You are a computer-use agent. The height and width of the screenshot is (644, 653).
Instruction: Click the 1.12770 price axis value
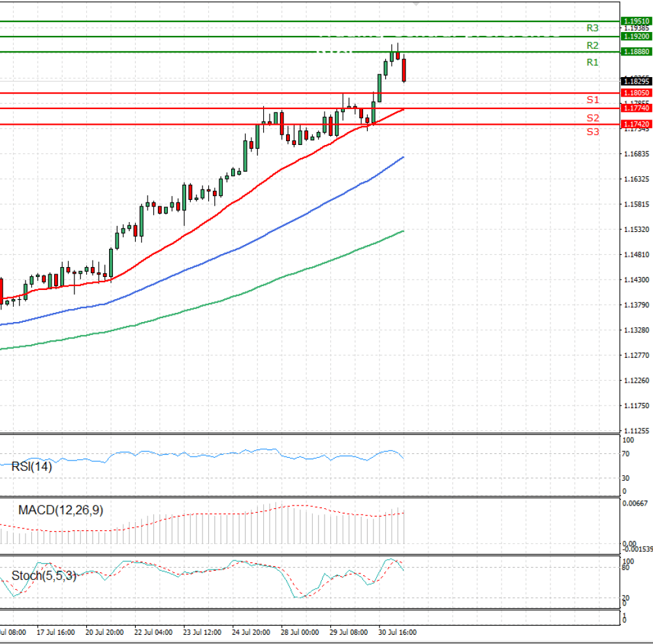pyautogui.click(x=636, y=355)
